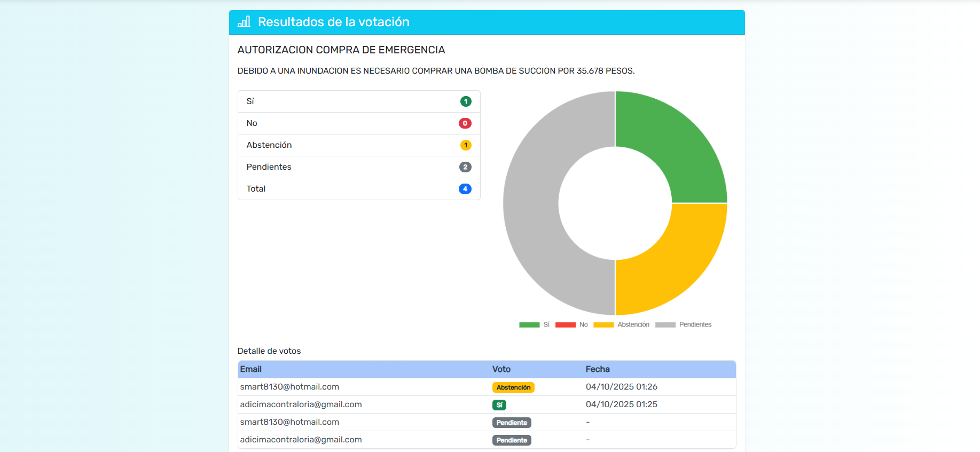Click the Resultados de la votación title
The image size is (980, 452).
click(334, 22)
